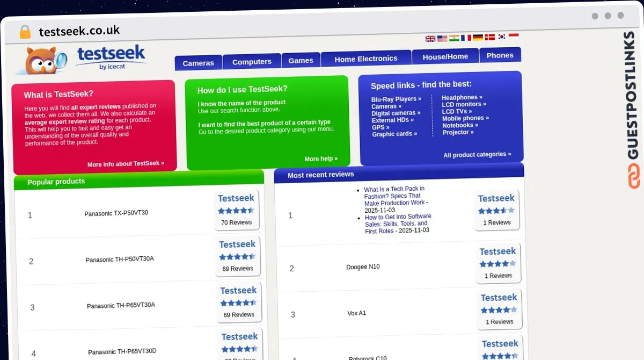Select the France flag icon

click(x=466, y=38)
